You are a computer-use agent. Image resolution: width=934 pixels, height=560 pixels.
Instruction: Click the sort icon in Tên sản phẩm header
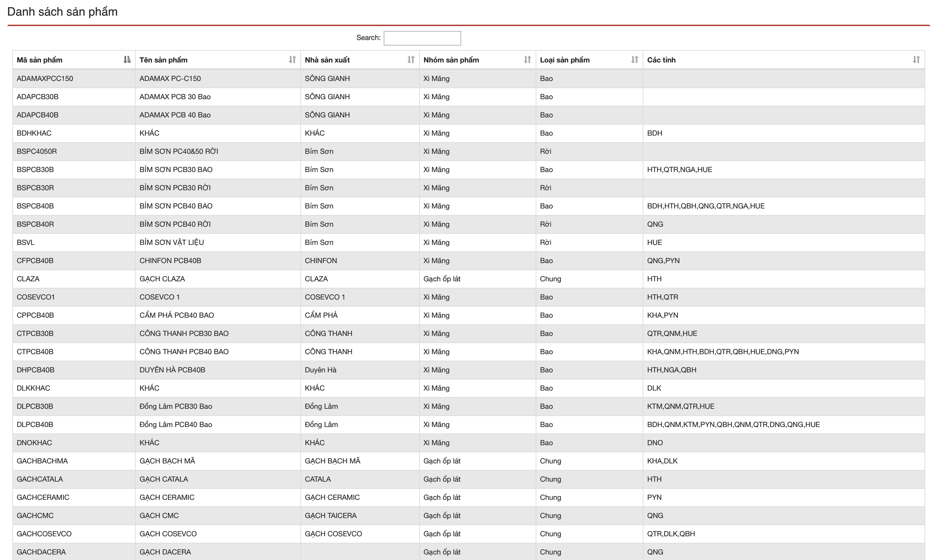tap(292, 60)
